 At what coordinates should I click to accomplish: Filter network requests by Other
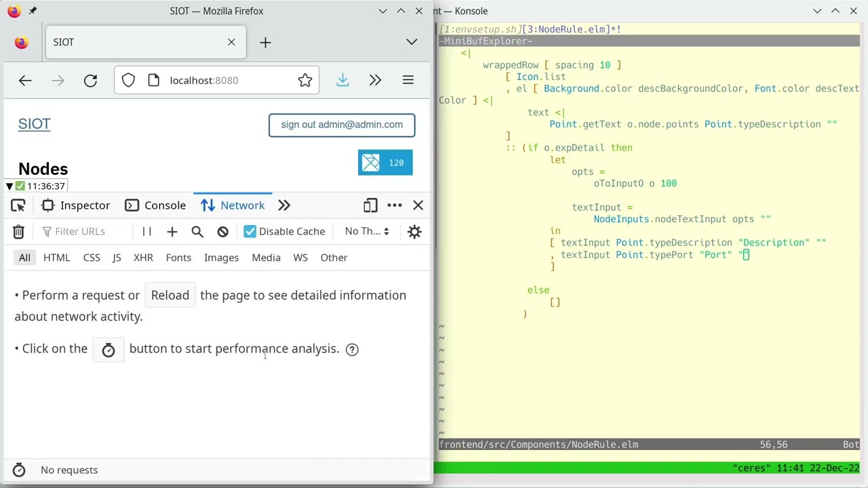tap(334, 258)
